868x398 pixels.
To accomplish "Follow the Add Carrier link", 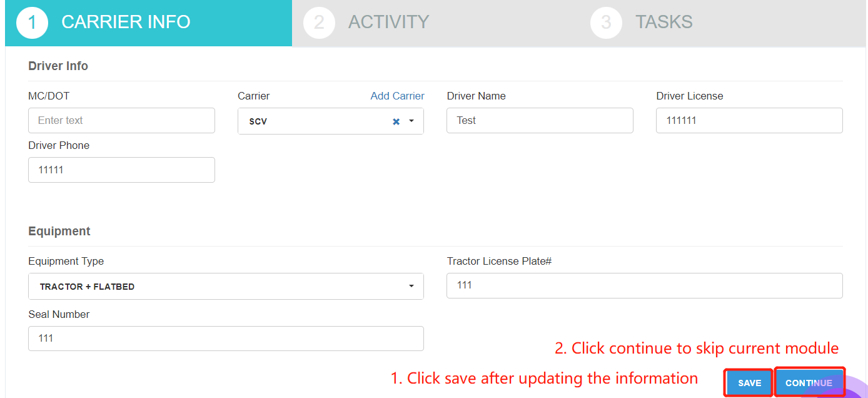I will (397, 96).
